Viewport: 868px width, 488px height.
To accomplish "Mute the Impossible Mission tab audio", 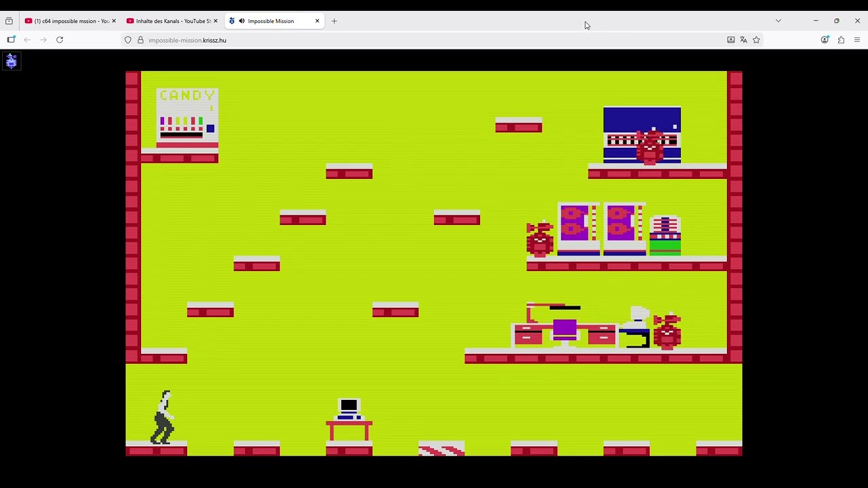I will [x=241, y=21].
